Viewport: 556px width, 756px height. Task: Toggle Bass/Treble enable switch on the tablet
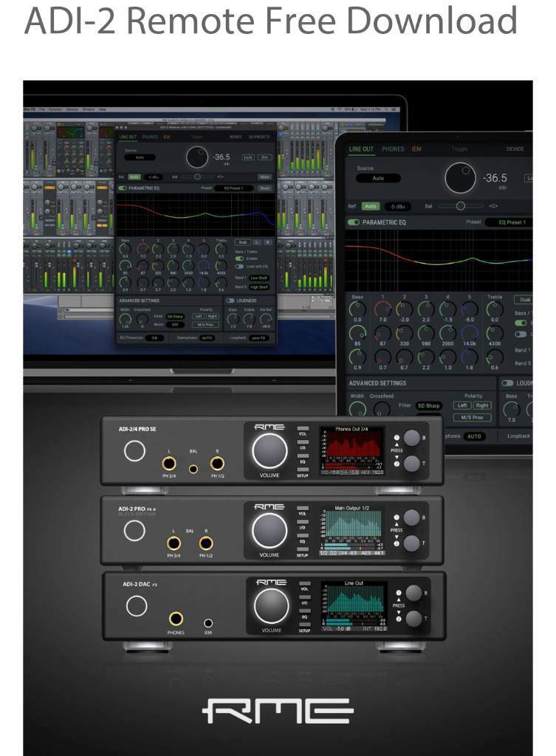pyautogui.click(x=521, y=323)
